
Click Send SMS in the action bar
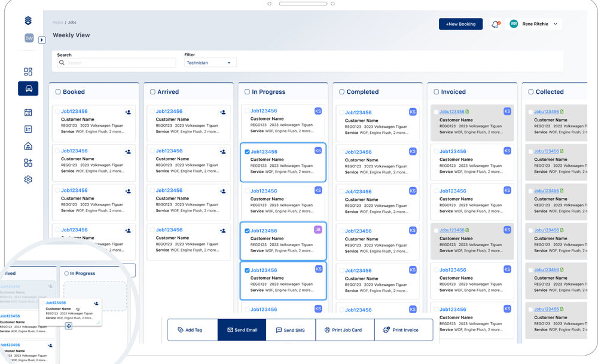tap(291, 330)
